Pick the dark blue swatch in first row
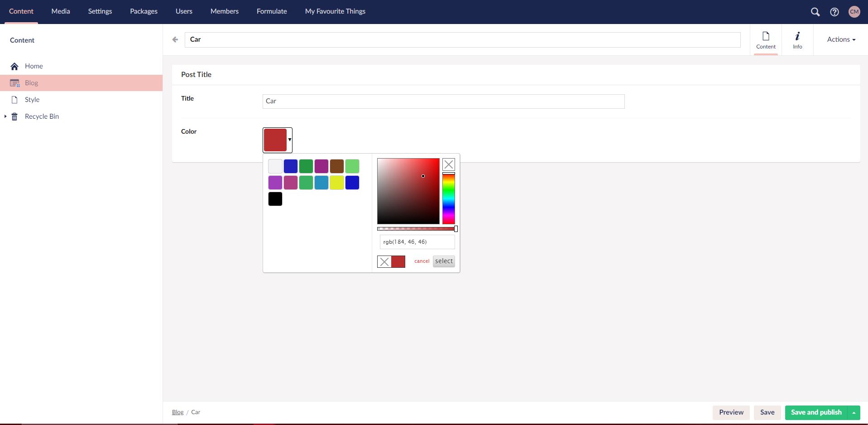 coord(291,166)
